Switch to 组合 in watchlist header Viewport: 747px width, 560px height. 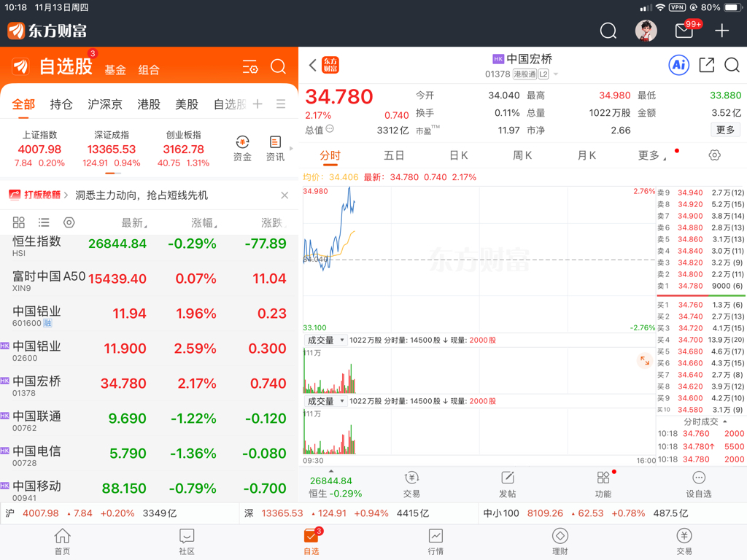(x=149, y=70)
